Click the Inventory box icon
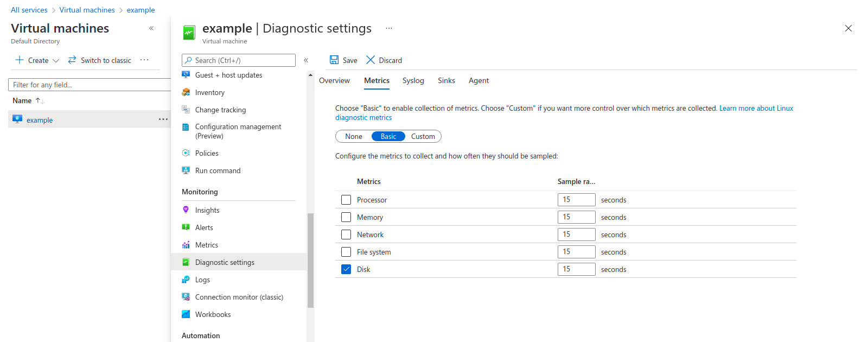Image resolution: width=868 pixels, height=342 pixels. (186, 92)
